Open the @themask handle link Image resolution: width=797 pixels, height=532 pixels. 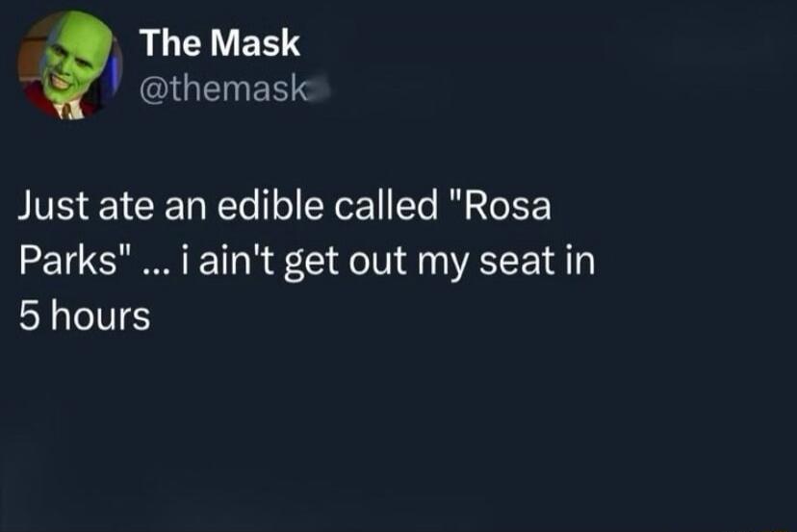(223, 90)
